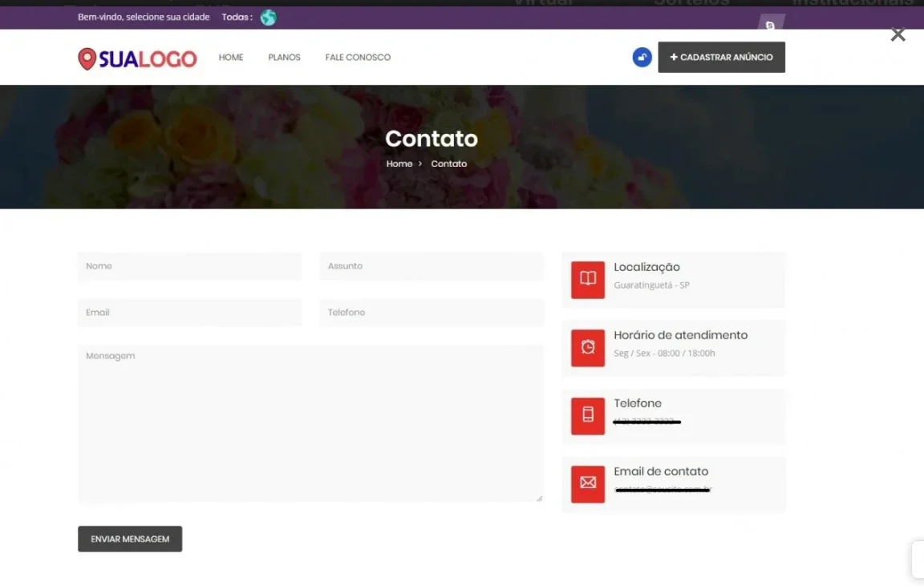This screenshot has width=924, height=586.
Task: Click the 'Horário de atendimento' heading
Action: [x=680, y=335]
